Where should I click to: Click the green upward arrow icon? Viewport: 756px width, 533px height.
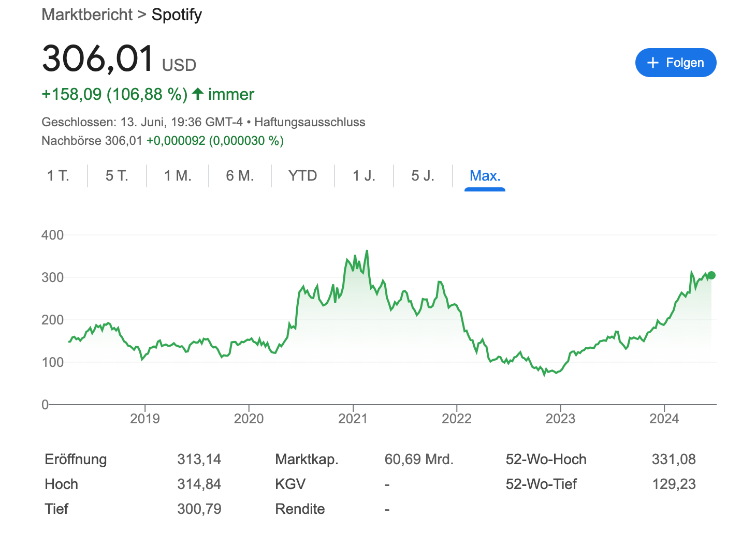(197, 94)
